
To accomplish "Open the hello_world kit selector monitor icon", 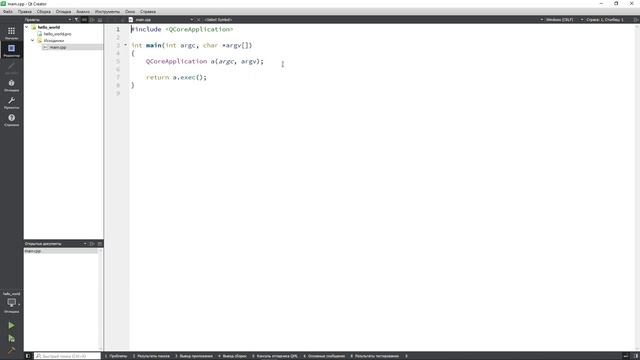I will pyautogui.click(x=11, y=303).
